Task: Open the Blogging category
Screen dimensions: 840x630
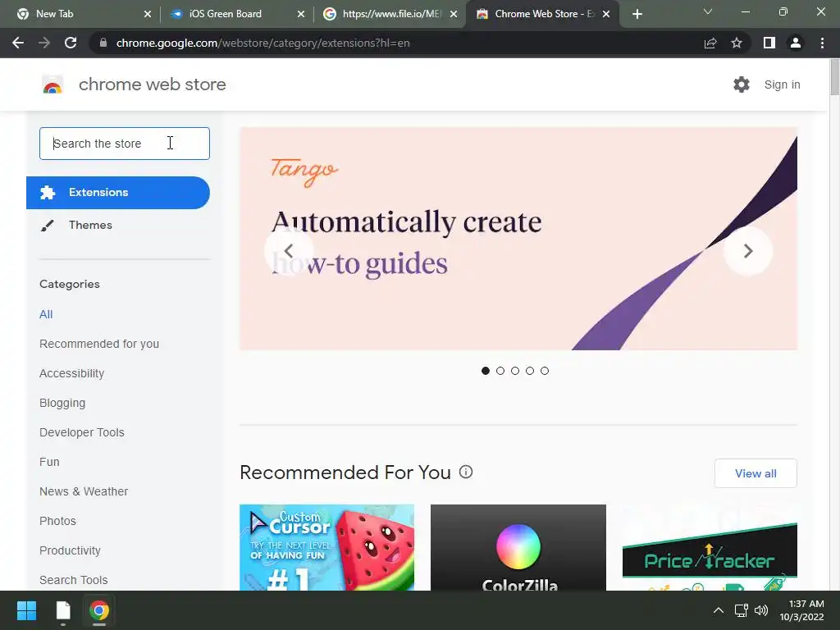Action: [62, 403]
